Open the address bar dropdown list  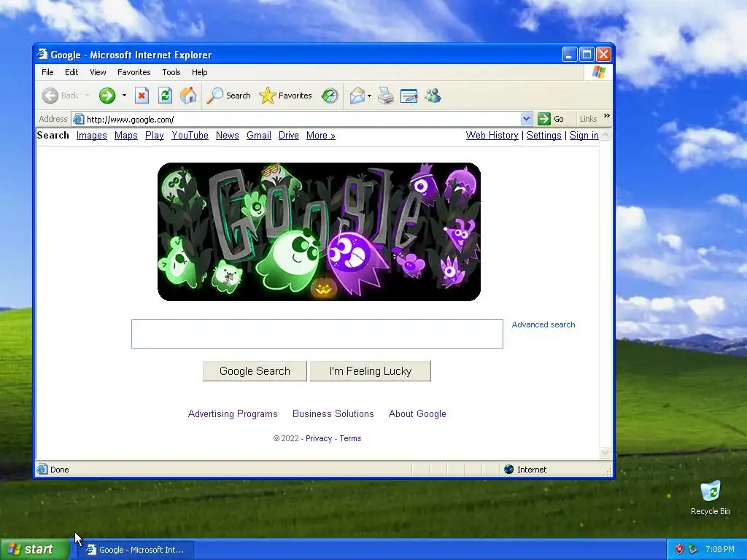(x=526, y=119)
